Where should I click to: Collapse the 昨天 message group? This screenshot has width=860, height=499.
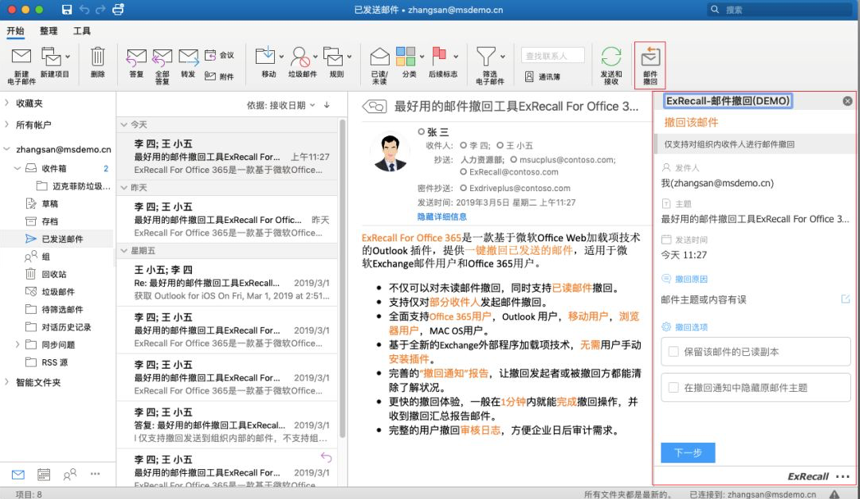click(124, 188)
